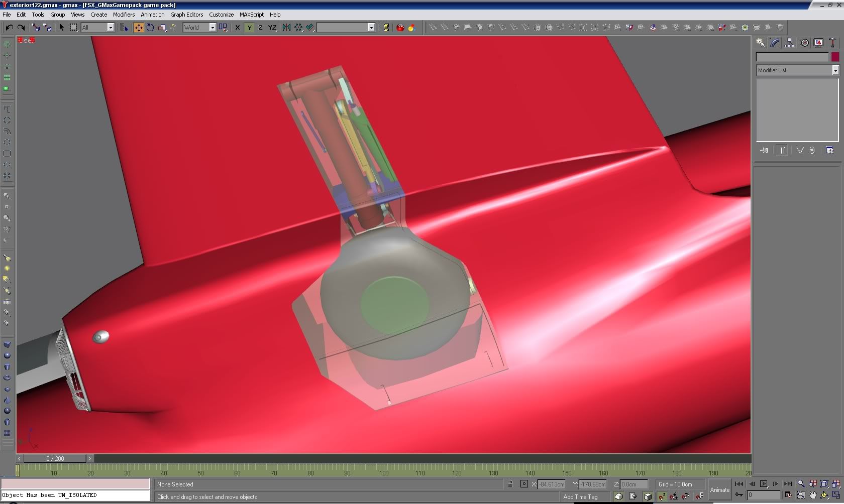The image size is (844, 504).
Task: Toggle the 3D Snap magnet button
Action: click(x=662, y=496)
